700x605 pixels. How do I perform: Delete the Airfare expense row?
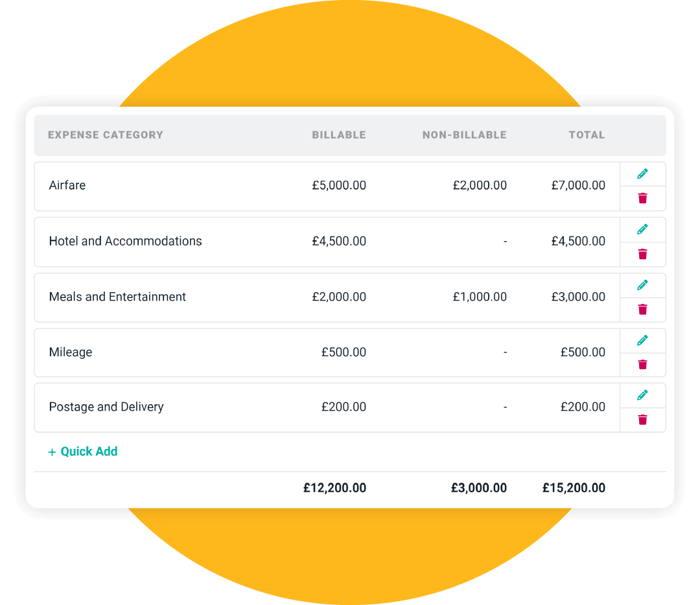tap(642, 198)
